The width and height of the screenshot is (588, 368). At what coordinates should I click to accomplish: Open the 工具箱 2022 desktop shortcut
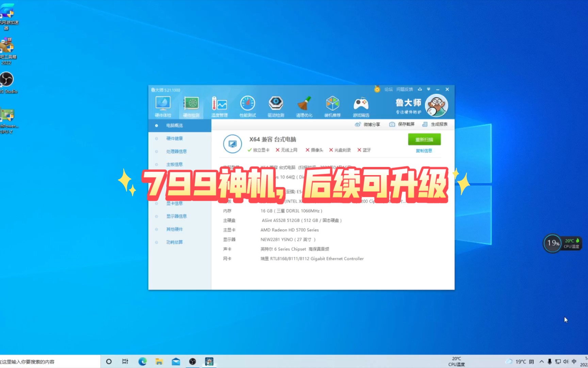coord(7,51)
